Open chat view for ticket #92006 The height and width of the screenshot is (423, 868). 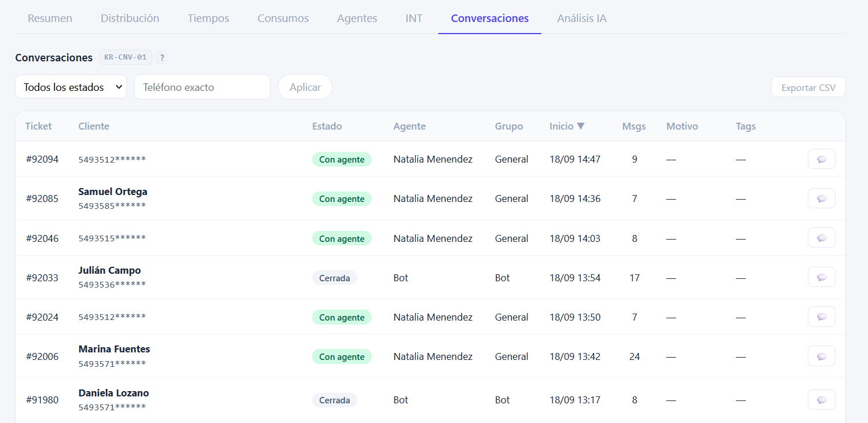coord(821,356)
